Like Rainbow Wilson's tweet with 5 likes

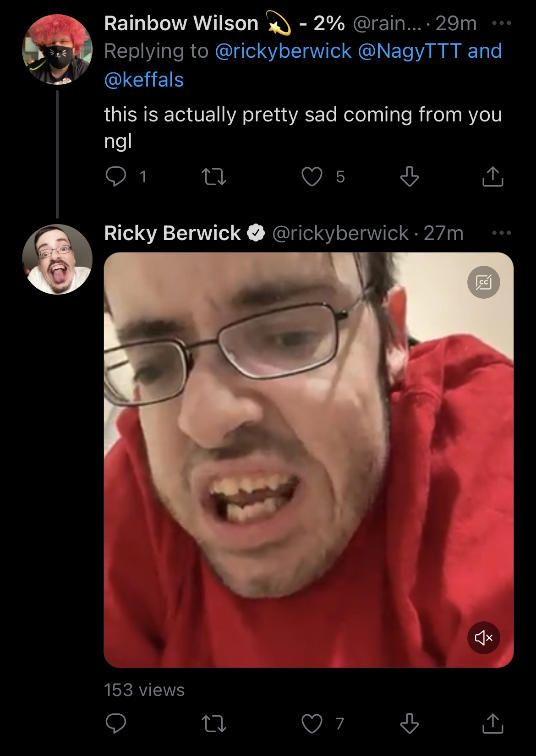[312, 176]
